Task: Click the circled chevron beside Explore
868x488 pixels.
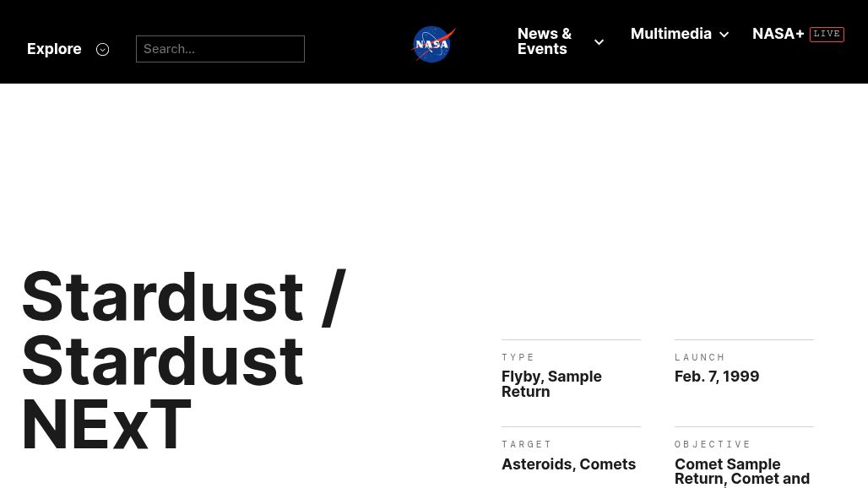Action: tap(102, 50)
